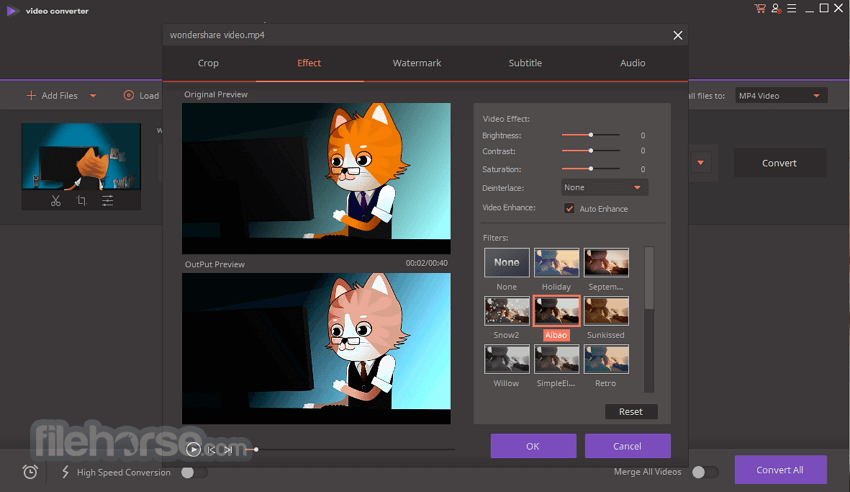
Task: Open the hamburger menu icon
Action: (x=791, y=9)
